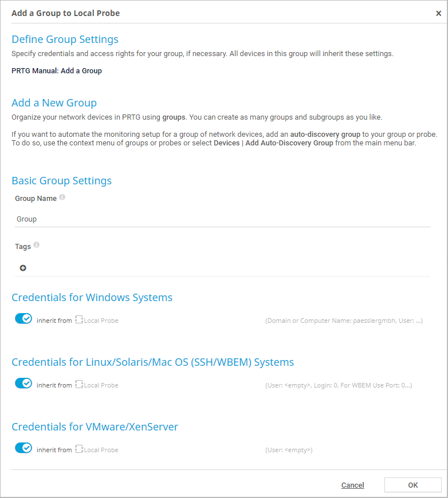Open the PRTG Manual: Add a Group link
448x498 pixels.
pos(57,71)
